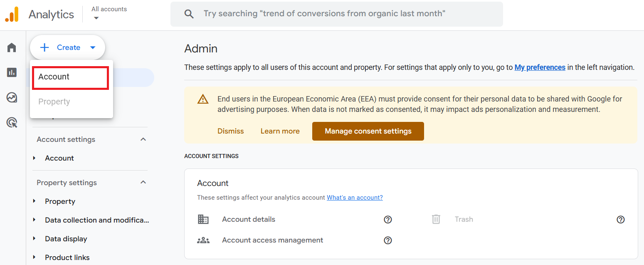Open the Advertising icon in sidebar
The image size is (644, 265).
point(12,123)
